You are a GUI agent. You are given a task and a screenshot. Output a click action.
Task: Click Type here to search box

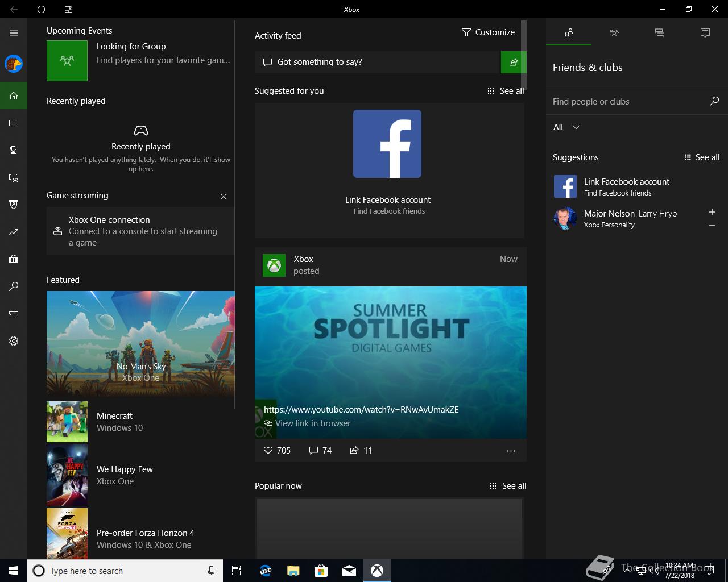125,571
